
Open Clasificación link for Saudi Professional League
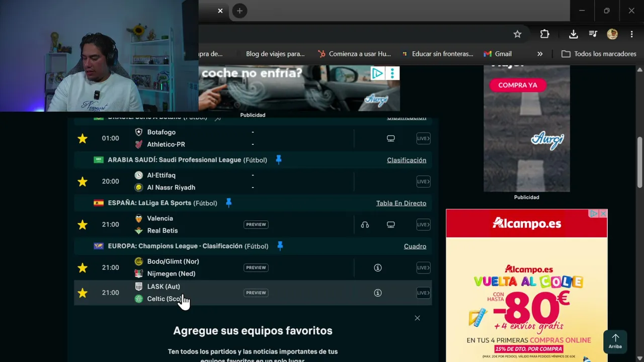pyautogui.click(x=407, y=160)
